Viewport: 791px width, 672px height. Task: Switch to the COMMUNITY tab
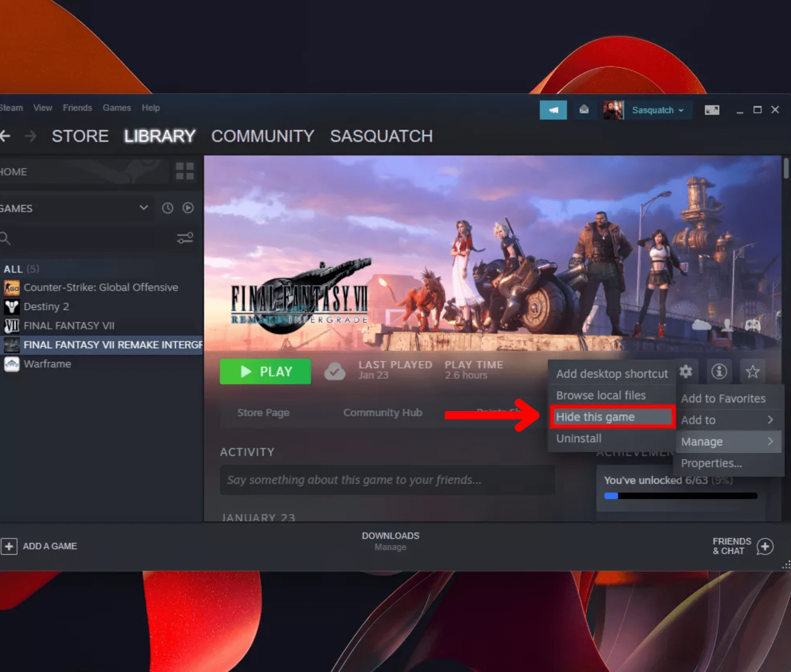(x=262, y=136)
